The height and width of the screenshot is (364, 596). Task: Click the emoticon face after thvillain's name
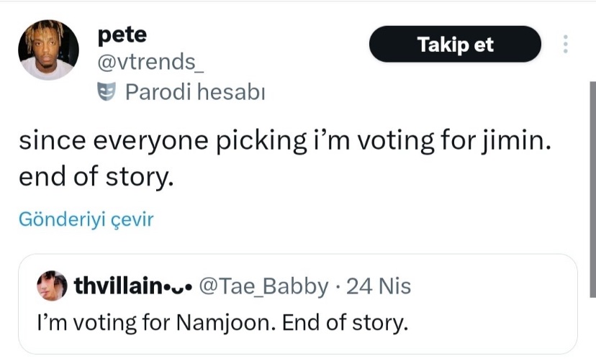click(x=177, y=286)
